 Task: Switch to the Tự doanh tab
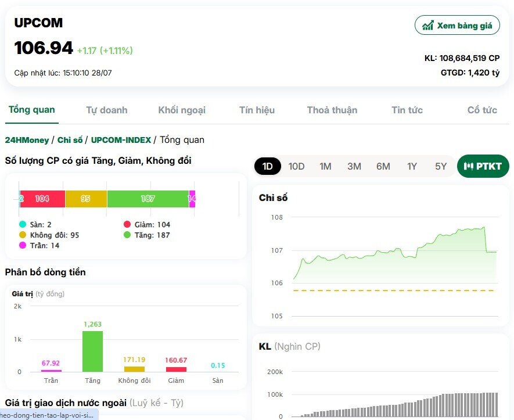click(106, 109)
